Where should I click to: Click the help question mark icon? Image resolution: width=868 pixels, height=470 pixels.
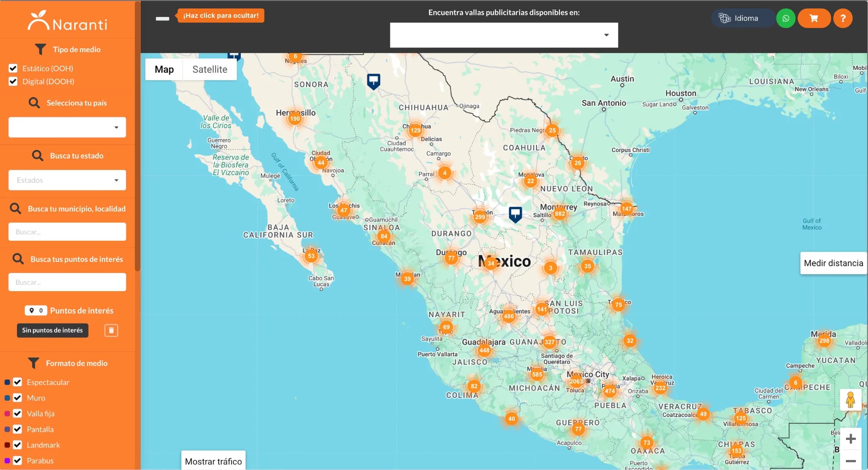844,18
